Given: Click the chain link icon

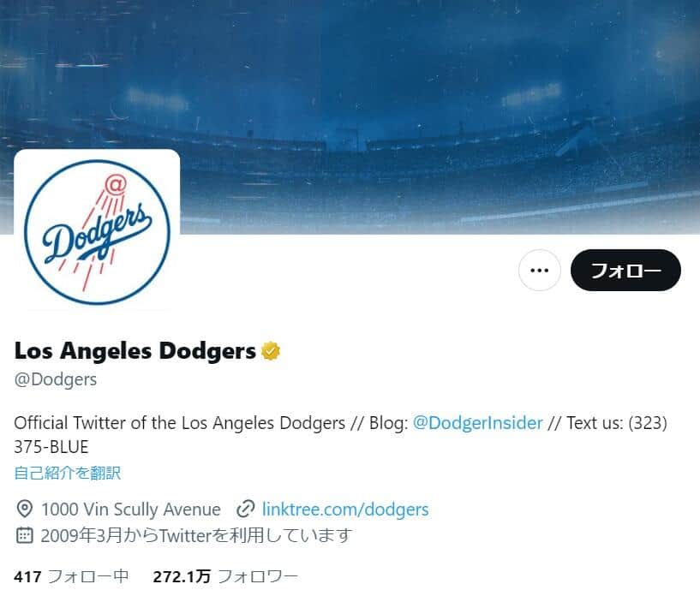Looking at the screenshot, I should click(245, 510).
